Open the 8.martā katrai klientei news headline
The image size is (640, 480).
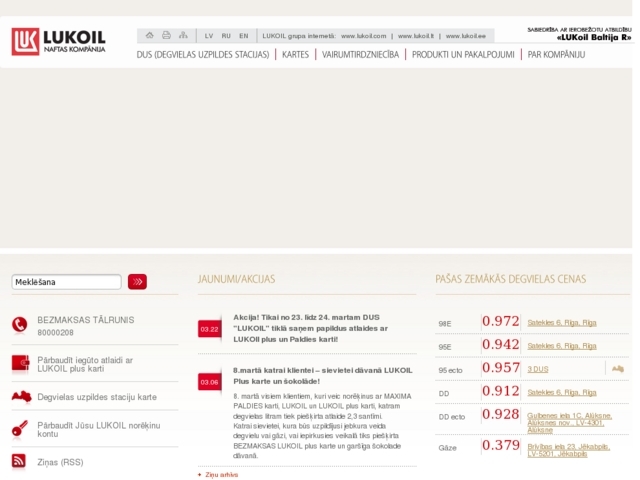point(323,376)
